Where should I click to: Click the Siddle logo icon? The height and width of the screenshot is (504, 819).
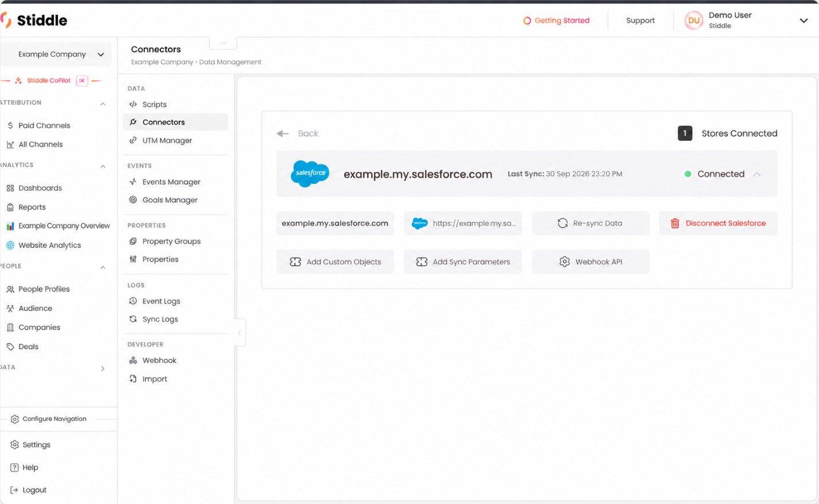click(6, 21)
